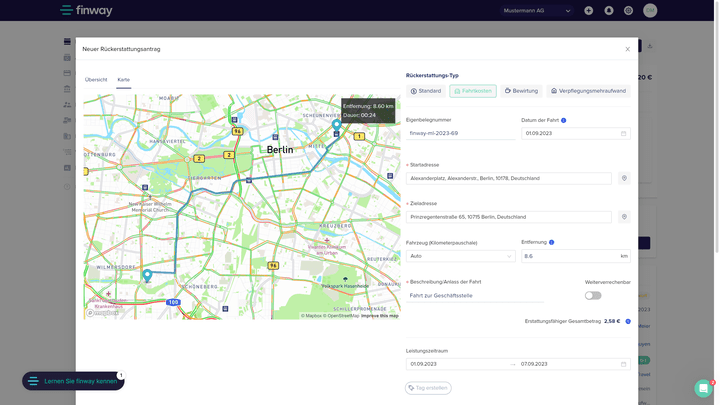The height and width of the screenshot is (405, 720).
Task: Select the Bewirtung reimbursement type
Action: tap(521, 91)
